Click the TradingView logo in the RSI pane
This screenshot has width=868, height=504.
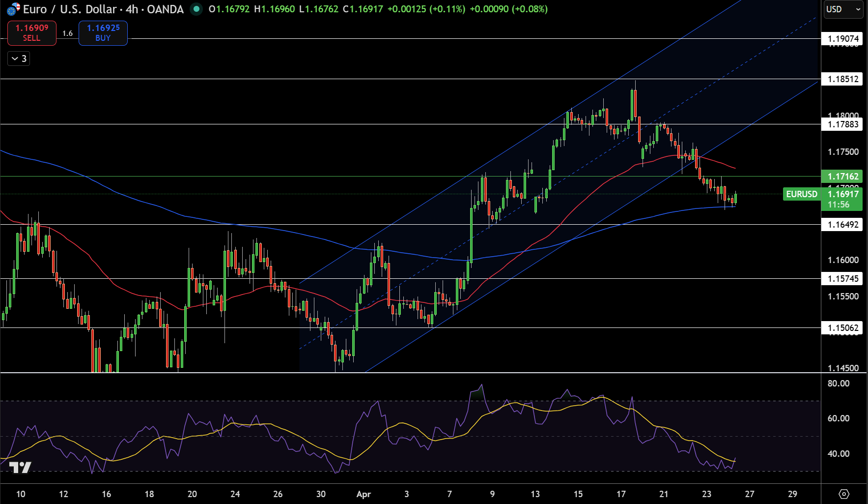click(20, 467)
